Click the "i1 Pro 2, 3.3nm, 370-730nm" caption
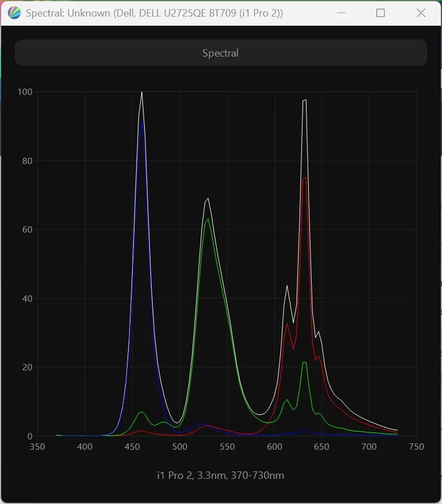 point(221,475)
